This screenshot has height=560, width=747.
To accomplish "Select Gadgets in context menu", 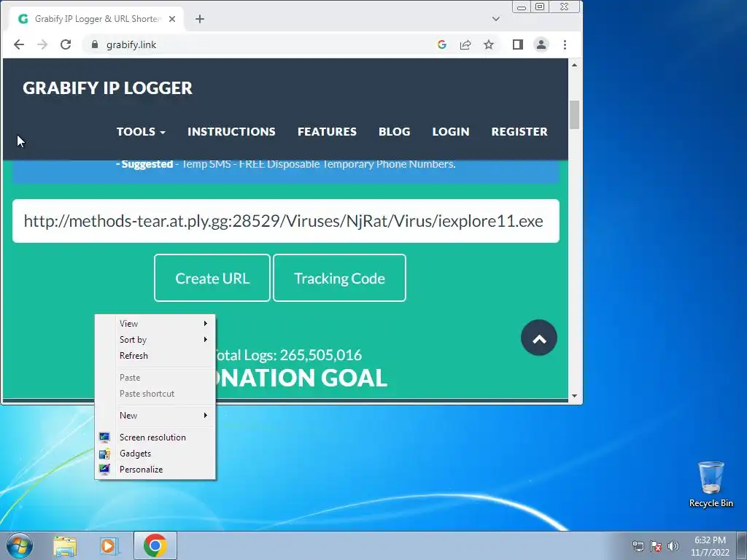I will tap(155, 454).
